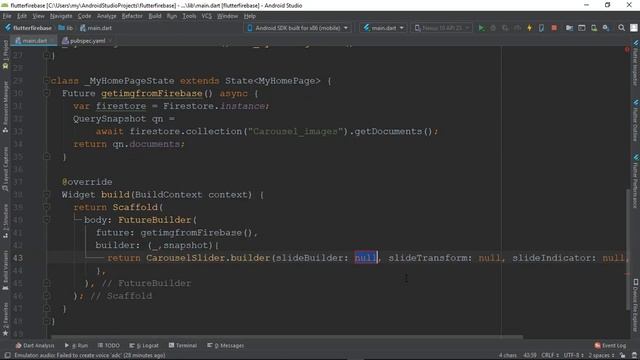The width and height of the screenshot is (640, 360).
Task: Click lib folder breadcrumb
Action: 66,28
